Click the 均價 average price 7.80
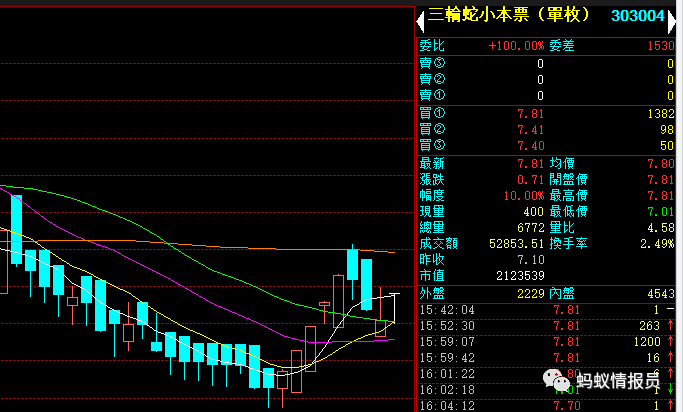Screen dimensions: 683x412 coord(661,164)
